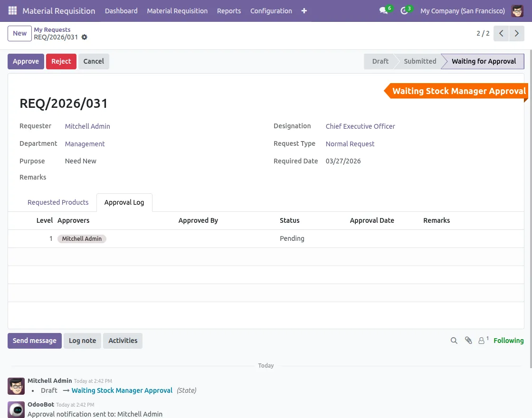The image size is (532, 418).
Task: Expand the Configuration menu
Action: (x=271, y=10)
